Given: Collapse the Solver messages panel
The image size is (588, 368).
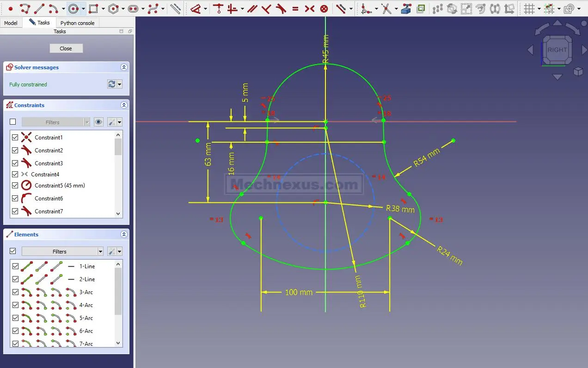Looking at the screenshot, I should [124, 67].
